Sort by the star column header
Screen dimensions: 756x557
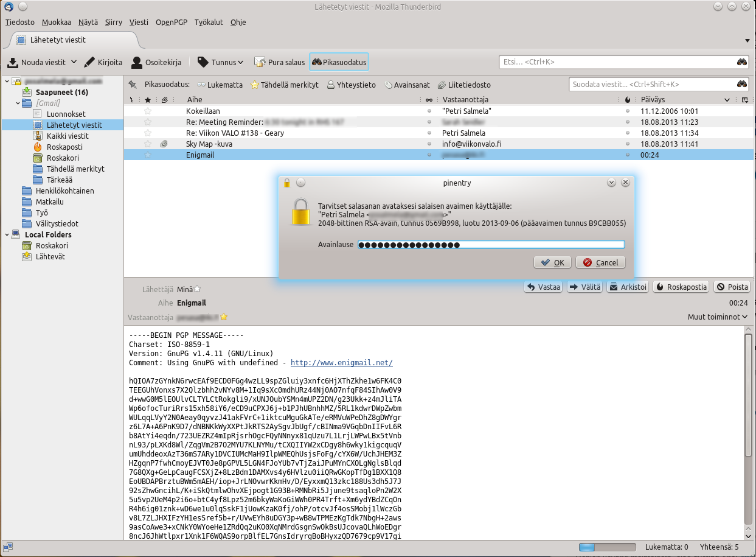pos(147,99)
